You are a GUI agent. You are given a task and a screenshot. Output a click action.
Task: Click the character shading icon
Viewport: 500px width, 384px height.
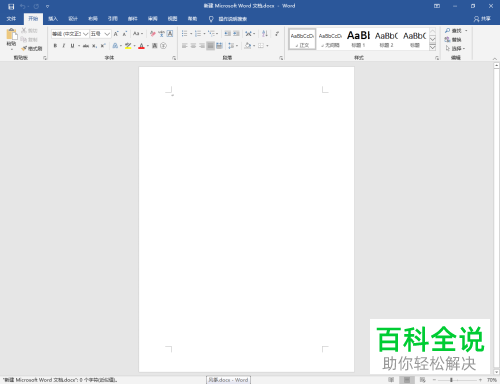click(x=155, y=46)
